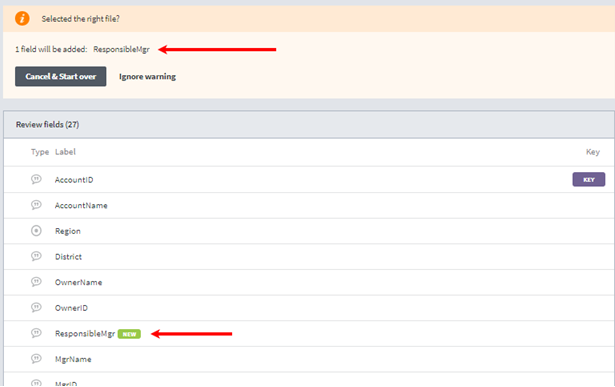The image size is (615, 387).
Task: Select the OwnerName label
Action: 78,282
